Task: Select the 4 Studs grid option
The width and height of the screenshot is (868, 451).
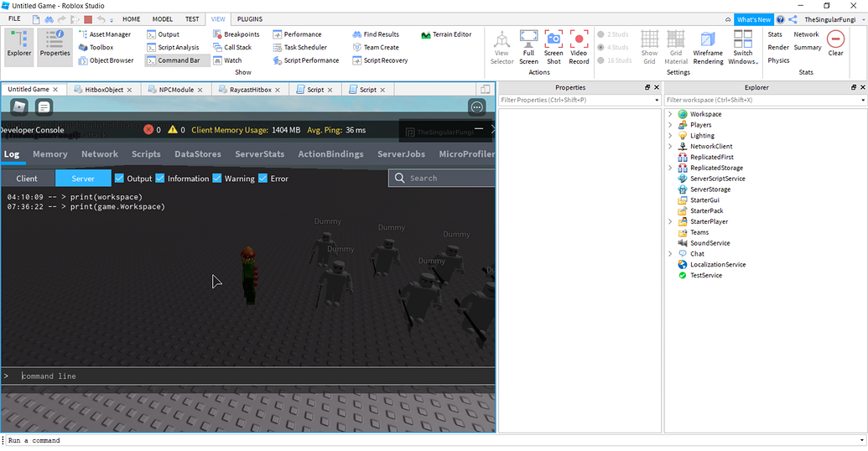Action: click(613, 48)
